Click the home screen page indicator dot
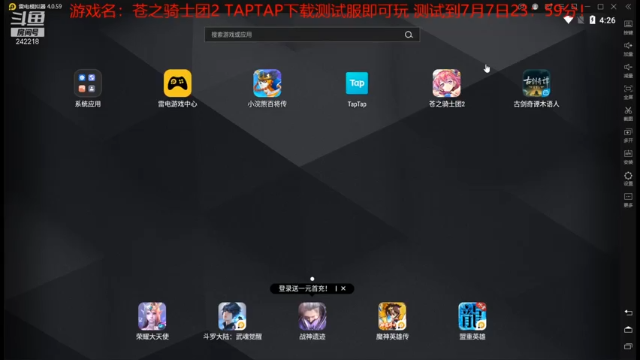The width and height of the screenshot is (640, 360). [312, 279]
